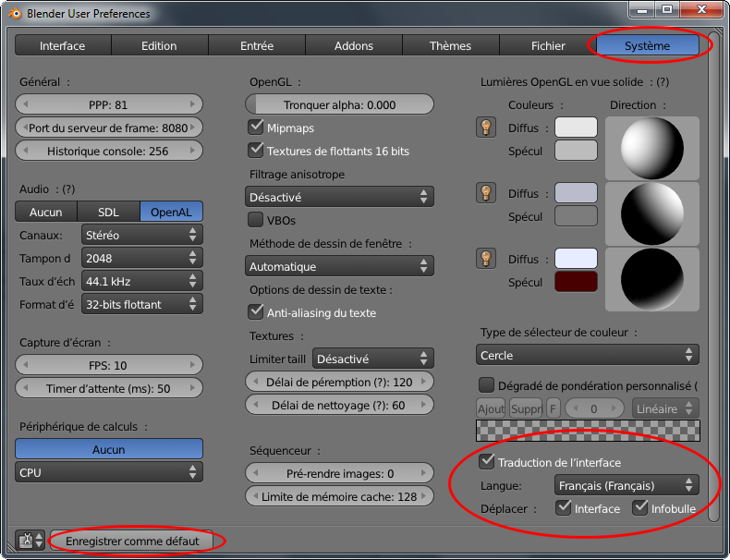Switch to the Interface tab
This screenshot has height=560, width=730.
click(63, 45)
